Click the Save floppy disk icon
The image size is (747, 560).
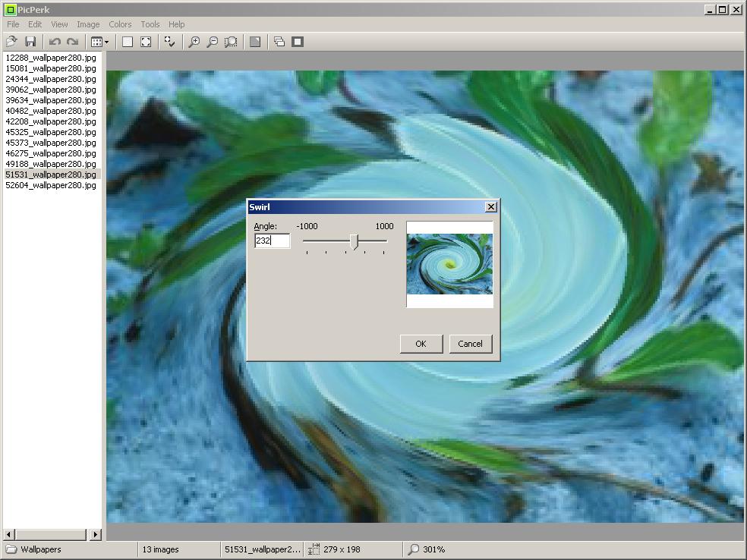click(30, 42)
